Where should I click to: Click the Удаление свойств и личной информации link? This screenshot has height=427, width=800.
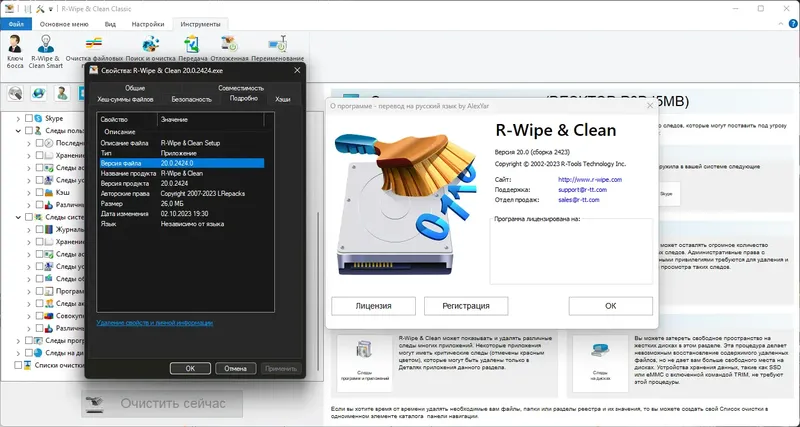click(x=155, y=323)
